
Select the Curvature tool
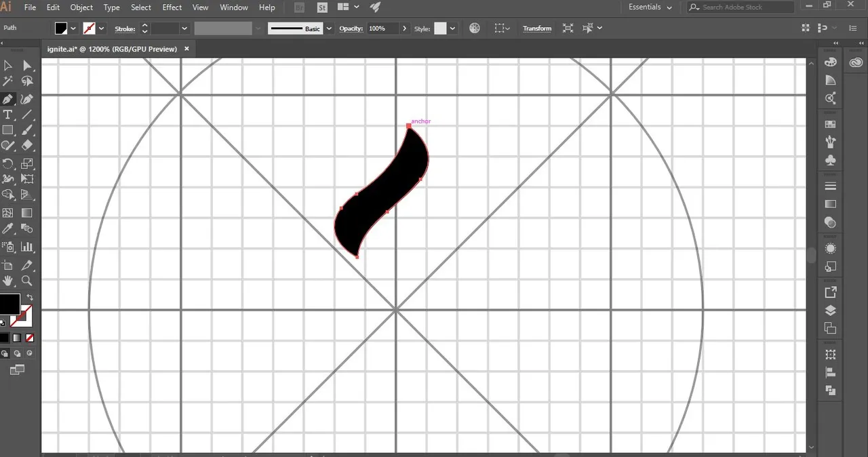[x=27, y=100]
